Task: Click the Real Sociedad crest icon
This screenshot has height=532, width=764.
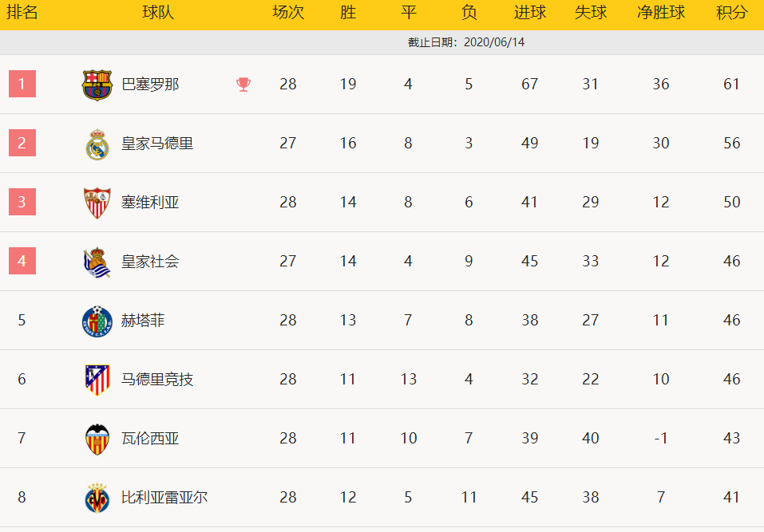Action: click(97, 262)
